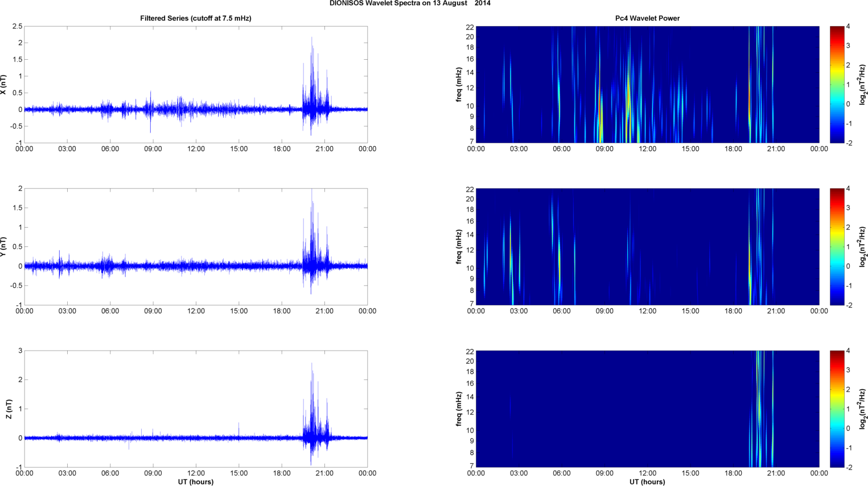This screenshot has width=868, height=486.
Task: Click the log2(nT²/Hz) label on the Z colorbar
Action: coord(863,409)
